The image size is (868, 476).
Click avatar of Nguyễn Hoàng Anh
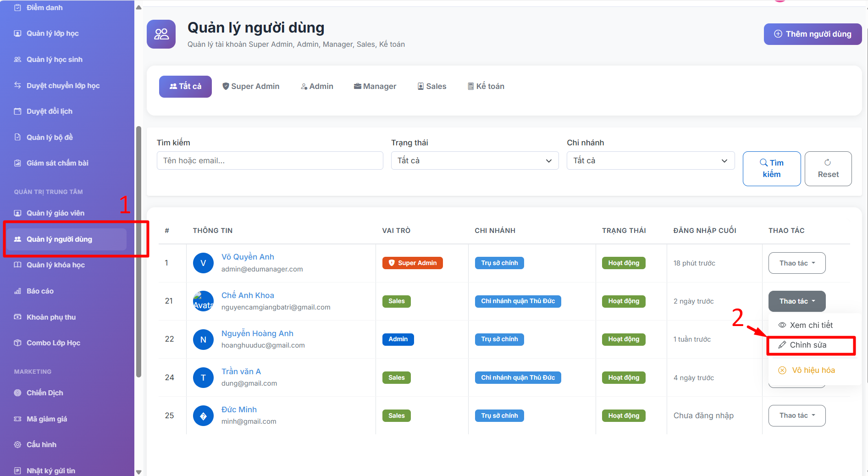203,340
